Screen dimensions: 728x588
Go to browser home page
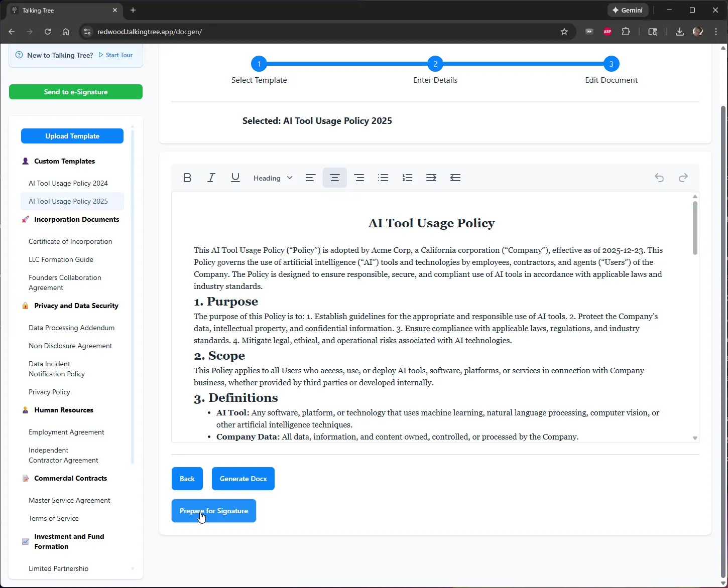click(x=66, y=32)
